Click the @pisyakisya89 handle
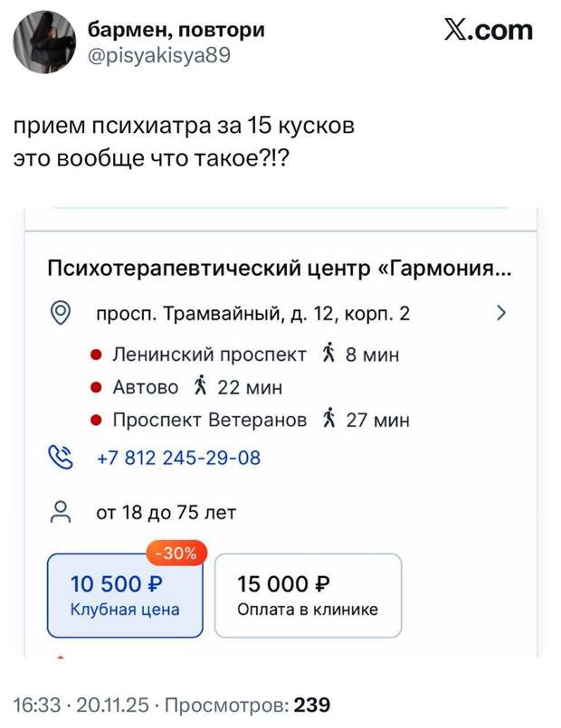Viewport: 561px width, 728px height. point(159,55)
